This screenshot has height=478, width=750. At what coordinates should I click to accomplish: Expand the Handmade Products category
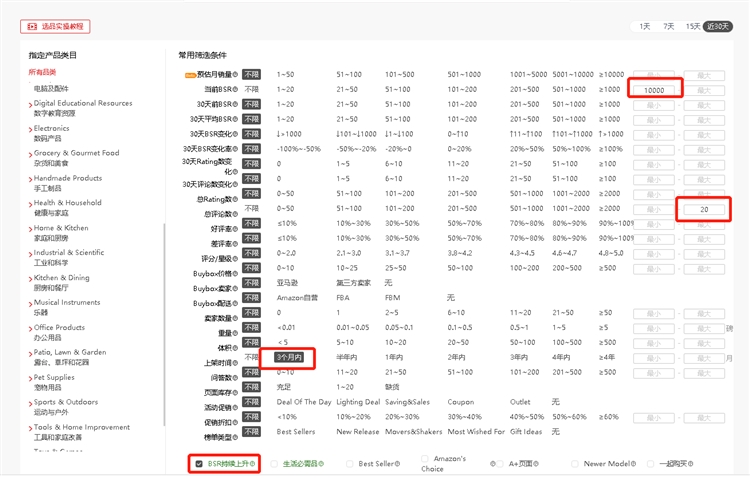click(31, 179)
